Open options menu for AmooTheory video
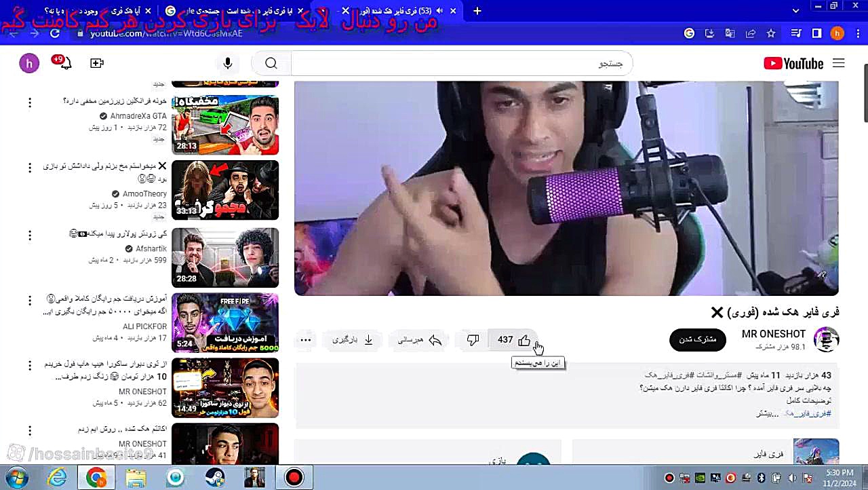Viewport: 868px width, 490px height. (x=30, y=168)
